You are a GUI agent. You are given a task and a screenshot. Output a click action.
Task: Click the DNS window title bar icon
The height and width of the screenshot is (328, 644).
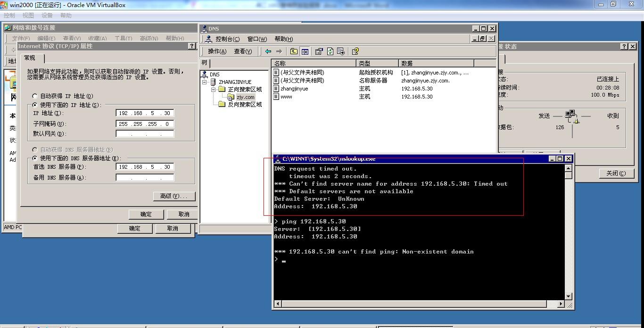pyautogui.click(x=204, y=28)
